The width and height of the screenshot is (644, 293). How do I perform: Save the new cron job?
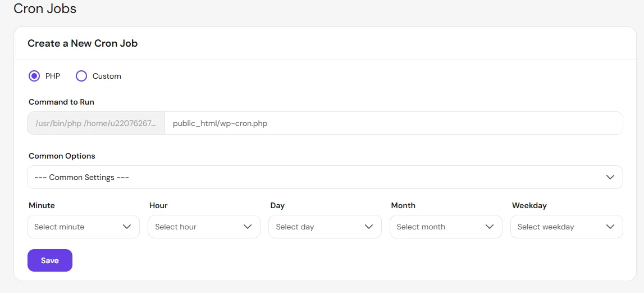[50, 260]
